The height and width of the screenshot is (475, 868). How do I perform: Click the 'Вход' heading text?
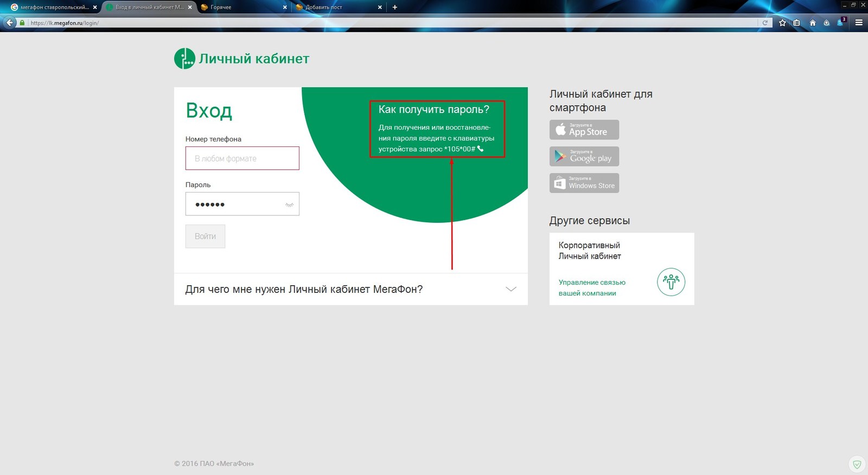point(209,111)
